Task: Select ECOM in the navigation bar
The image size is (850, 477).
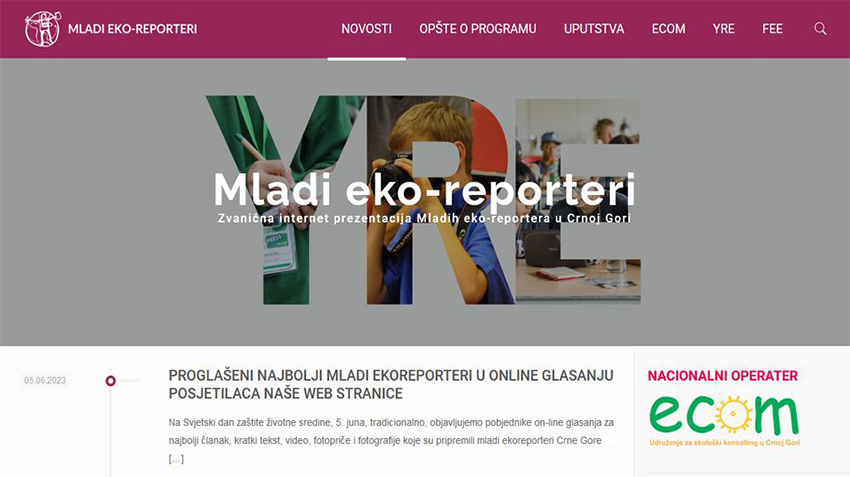Action: [x=668, y=29]
